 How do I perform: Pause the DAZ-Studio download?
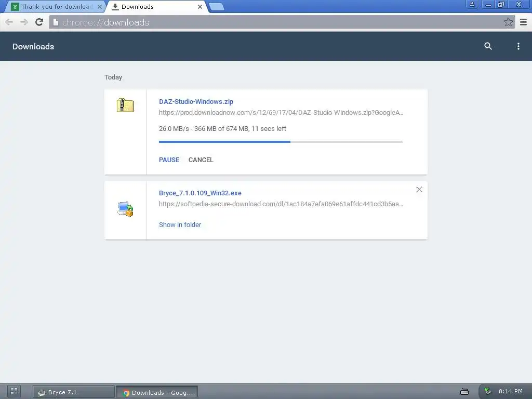point(169,160)
